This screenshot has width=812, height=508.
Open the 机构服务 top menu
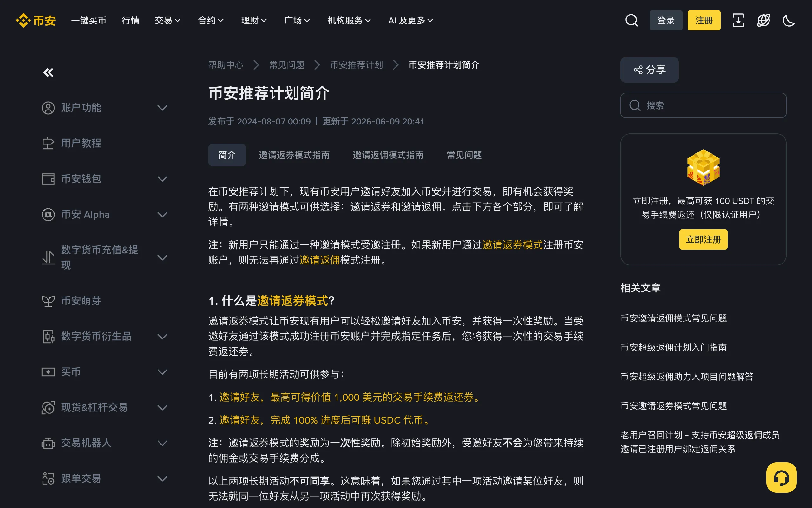pos(349,21)
